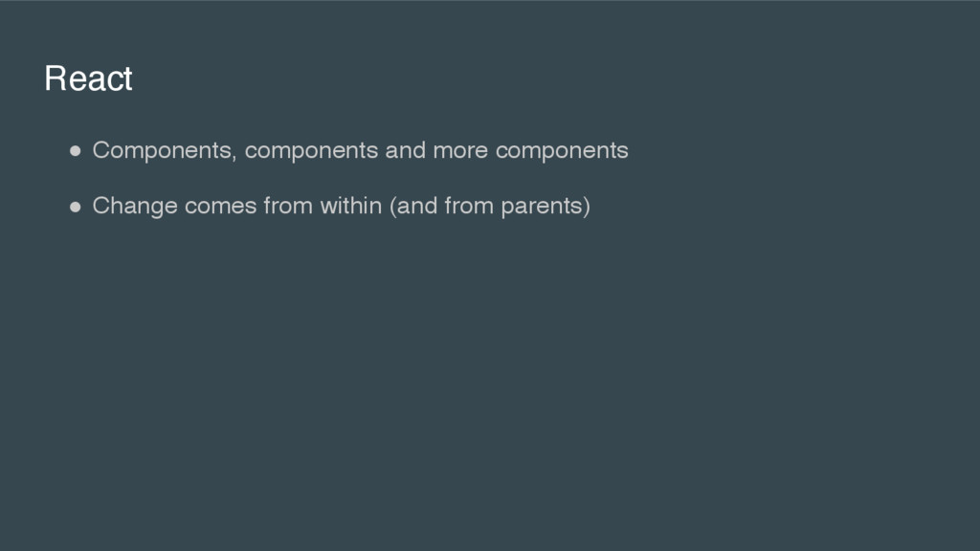Click the "from" just before "parents)"
This screenshot has width=980, height=551.
(469, 206)
